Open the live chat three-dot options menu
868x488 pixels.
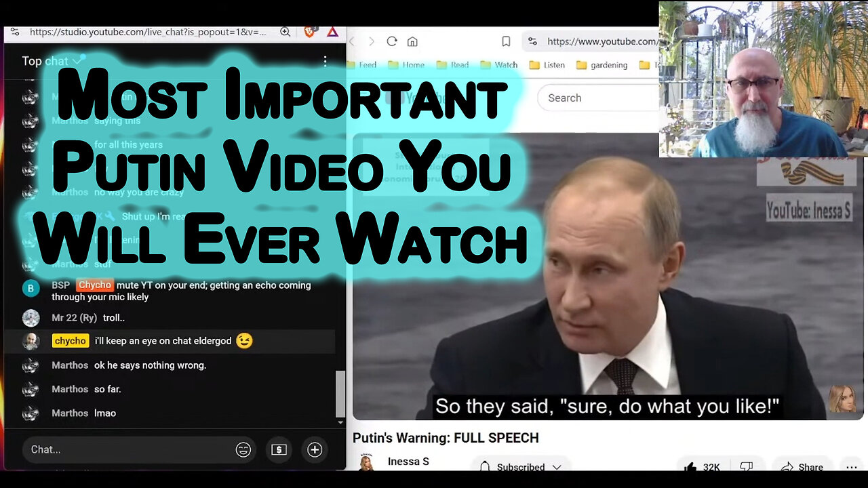325,61
